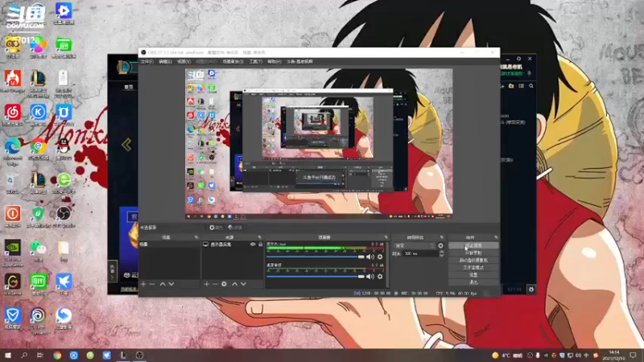Add a new scene with the plus icon

click(143, 284)
